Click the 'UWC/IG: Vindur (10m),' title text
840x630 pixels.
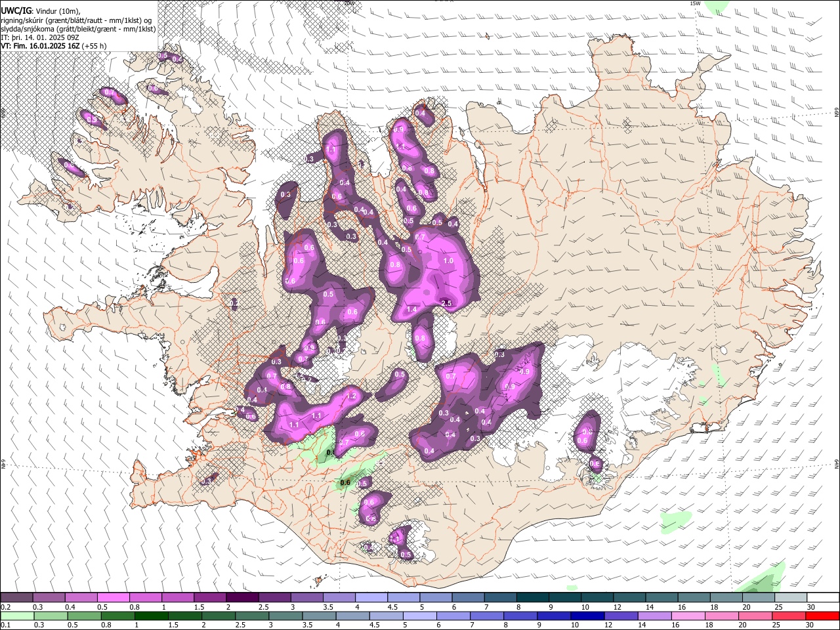(40, 11)
